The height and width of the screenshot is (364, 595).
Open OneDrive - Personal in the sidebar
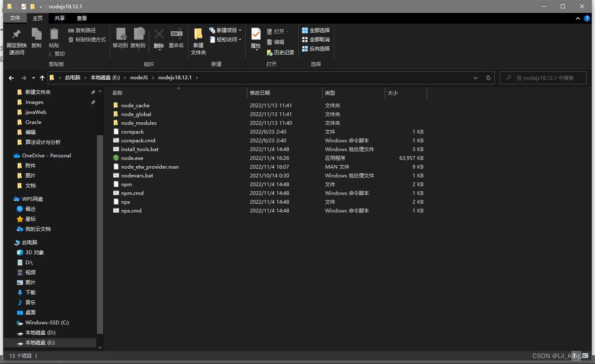tap(46, 156)
